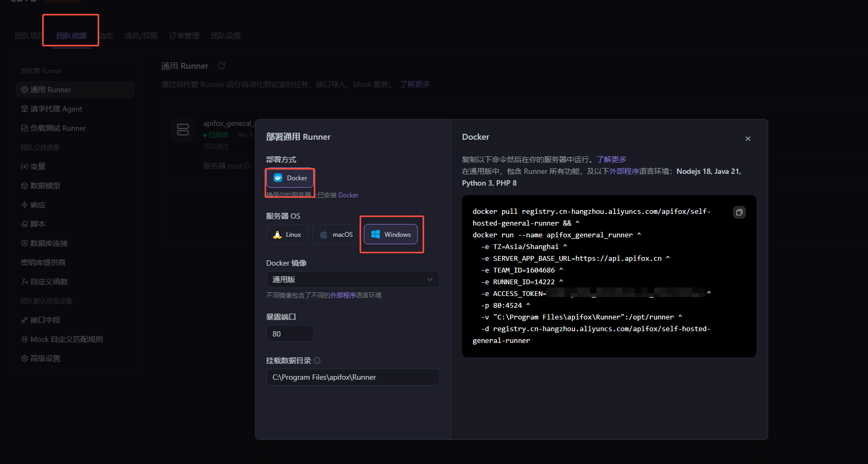Click the 数据库连接 icon in sidebar
Image resolution: width=868 pixels, height=464 pixels.
pyautogui.click(x=25, y=243)
